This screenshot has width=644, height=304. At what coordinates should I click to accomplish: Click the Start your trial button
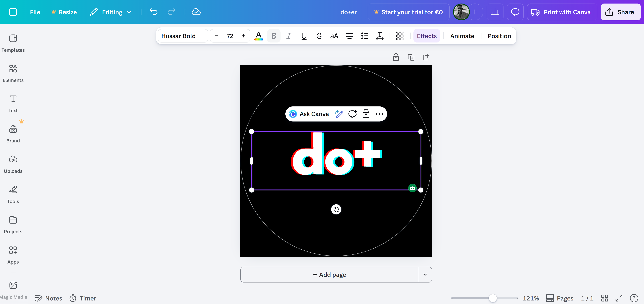(x=408, y=12)
